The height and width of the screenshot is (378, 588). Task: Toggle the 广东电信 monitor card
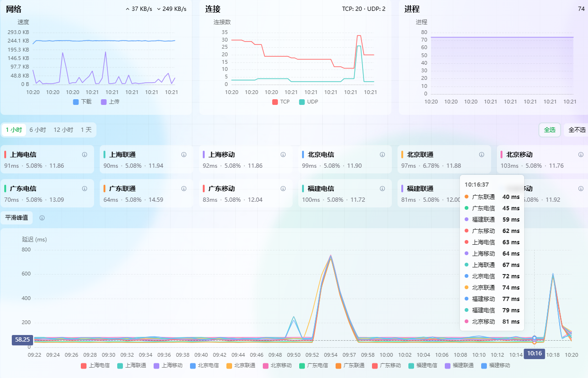click(47, 194)
